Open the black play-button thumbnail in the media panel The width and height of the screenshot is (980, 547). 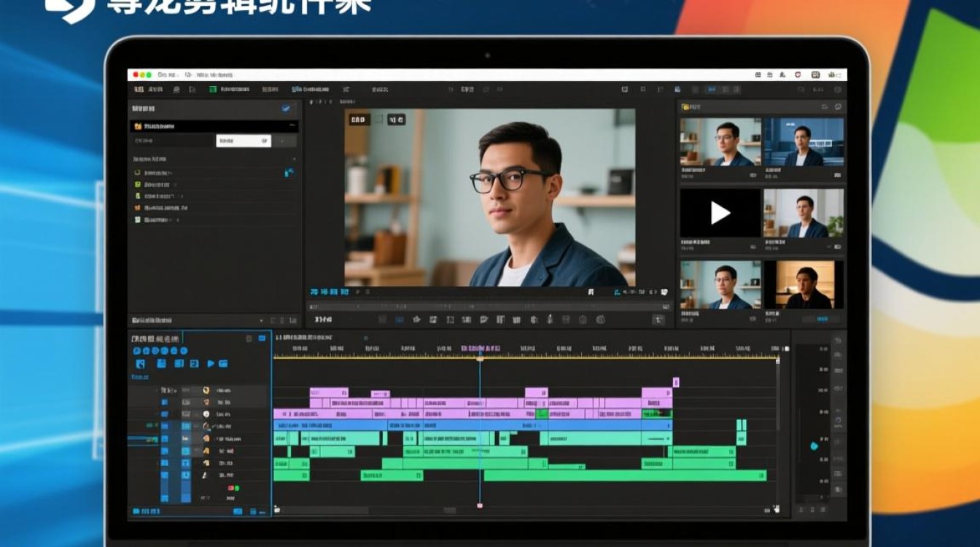[720, 213]
